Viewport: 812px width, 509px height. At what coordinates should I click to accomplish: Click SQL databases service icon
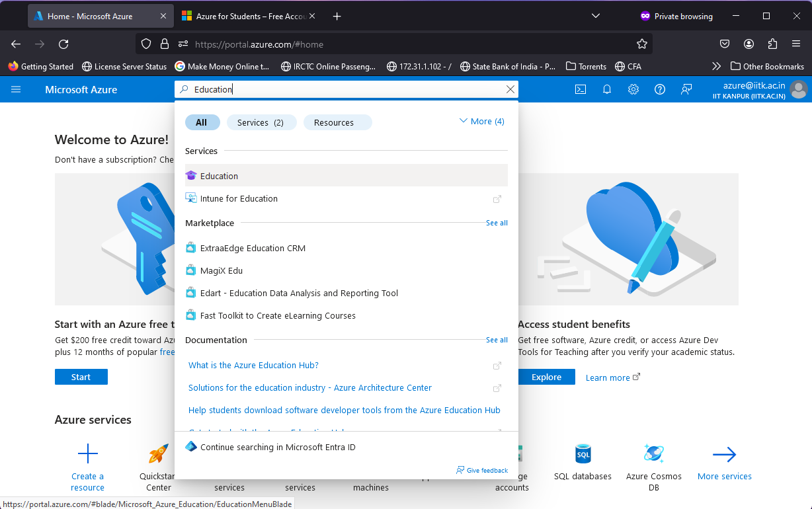pyautogui.click(x=583, y=454)
